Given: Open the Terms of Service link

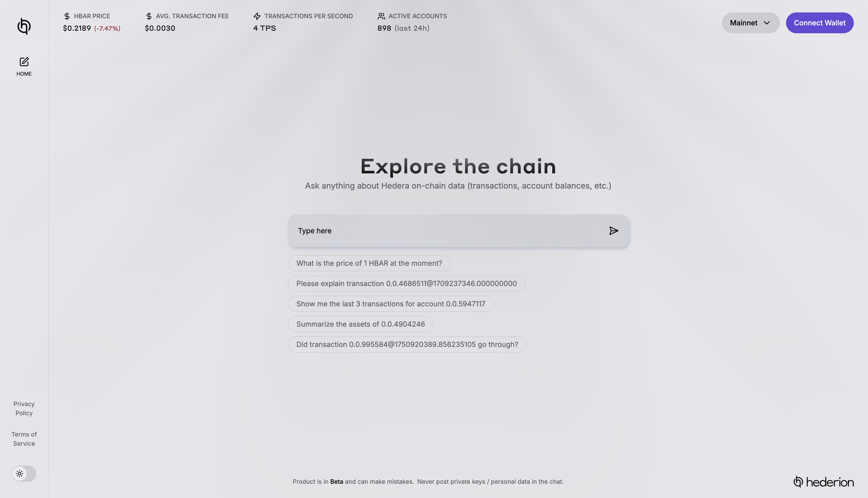Looking at the screenshot, I should point(24,439).
